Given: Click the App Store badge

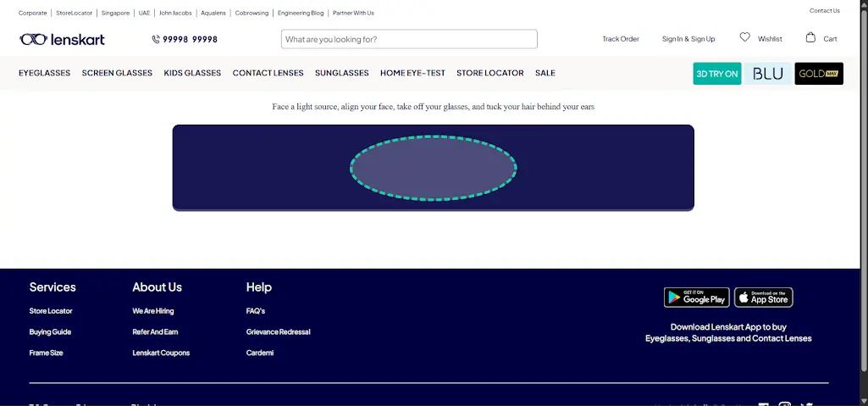Looking at the screenshot, I should 763,298.
